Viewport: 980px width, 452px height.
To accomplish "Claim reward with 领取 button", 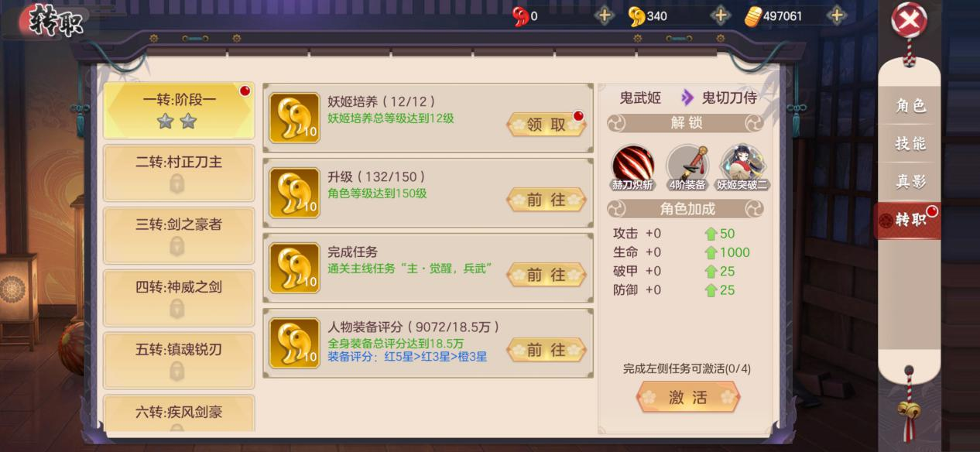I will click(547, 125).
